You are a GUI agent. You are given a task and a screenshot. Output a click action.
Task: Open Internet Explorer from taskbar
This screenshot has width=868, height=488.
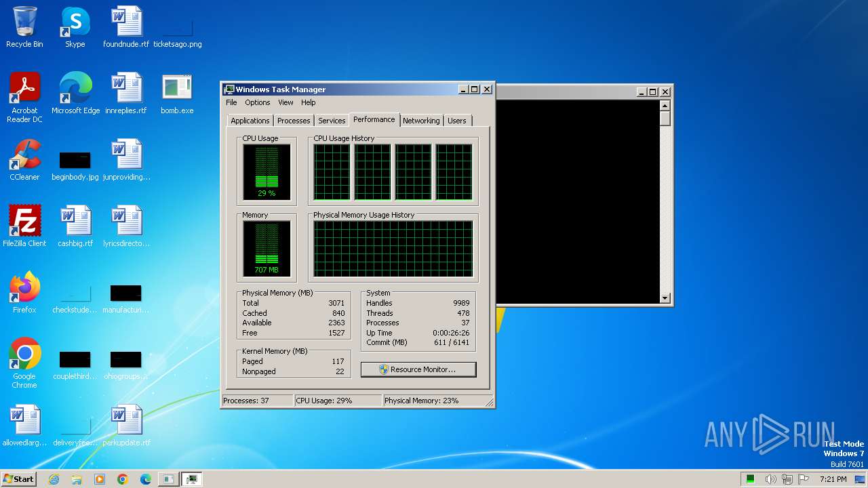pyautogui.click(x=54, y=479)
